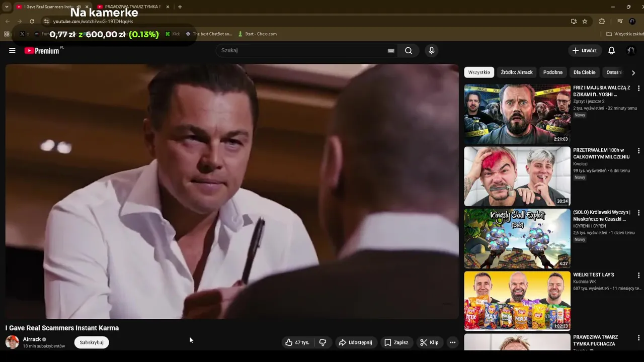This screenshot has width=644, height=362.
Task: Reload the page in browser toolbar
Action: [x=32, y=21]
